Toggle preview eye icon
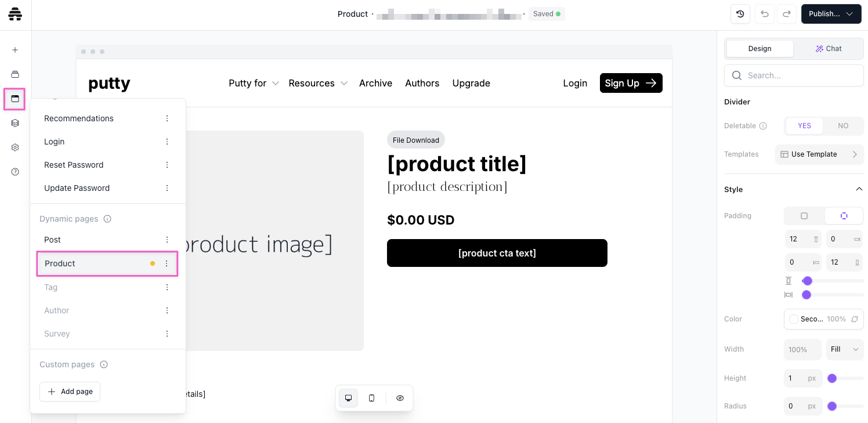The width and height of the screenshot is (868, 423). pyautogui.click(x=400, y=398)
